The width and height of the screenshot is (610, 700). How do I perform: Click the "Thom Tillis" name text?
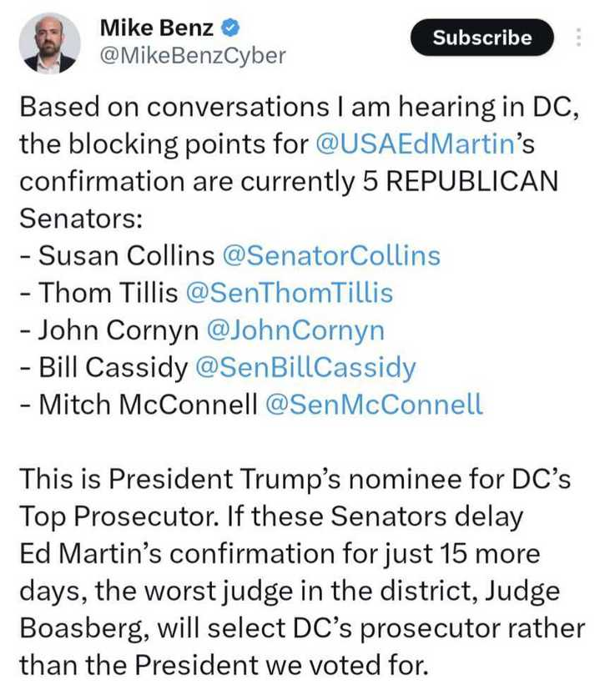[x=108, y=293]
